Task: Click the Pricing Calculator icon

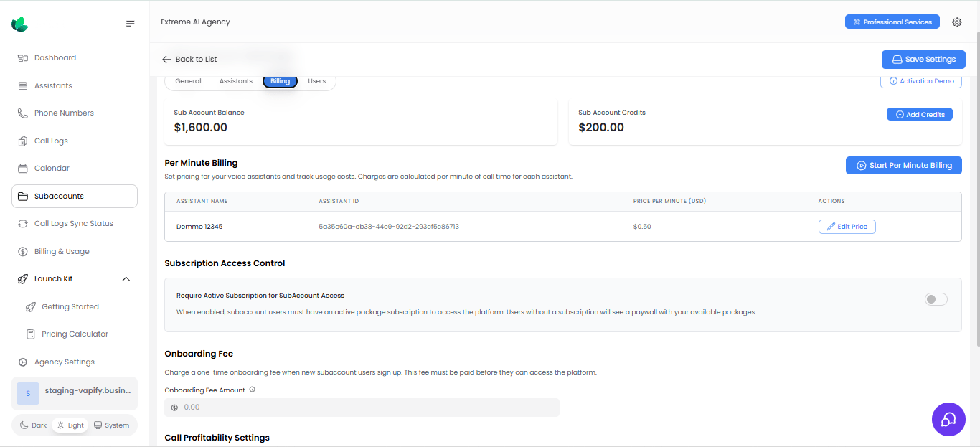Action: [x=30, y=334]
